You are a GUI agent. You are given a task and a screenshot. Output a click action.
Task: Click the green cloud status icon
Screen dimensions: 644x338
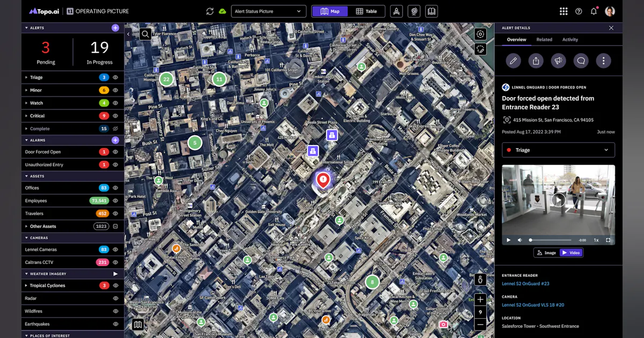coord(222,11)
